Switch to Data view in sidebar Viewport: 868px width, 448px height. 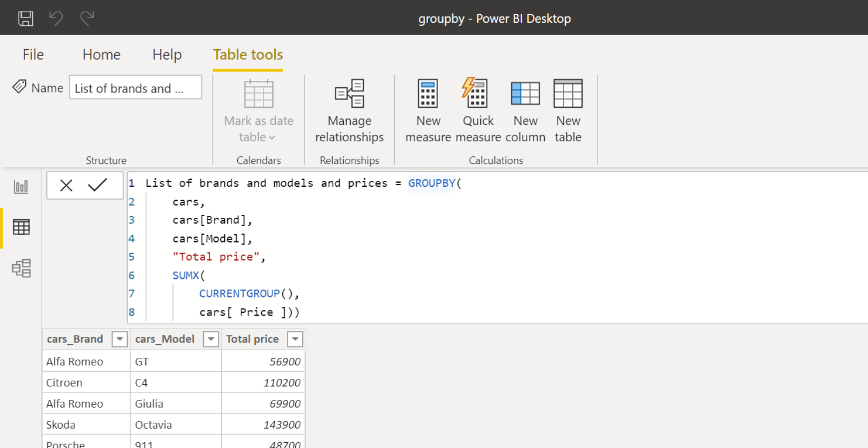(21, 227)
